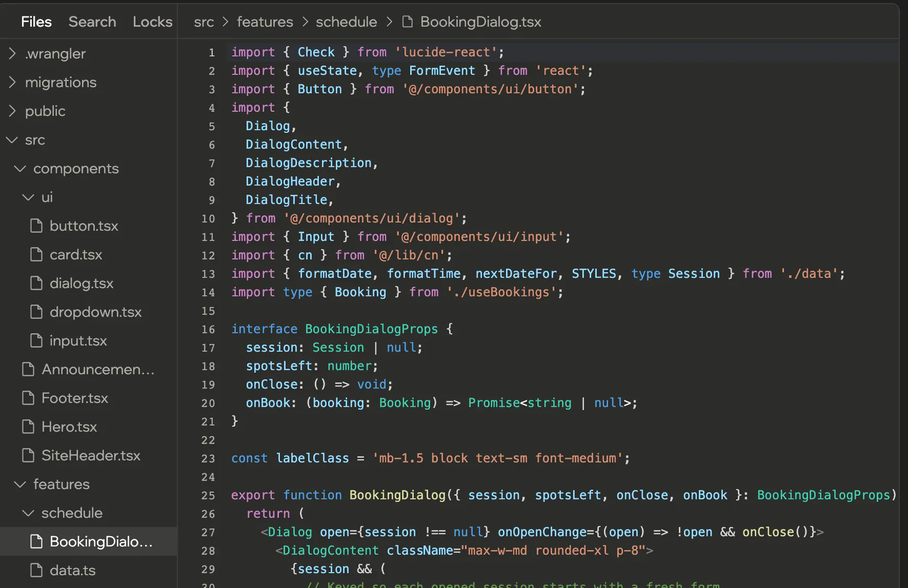Image resolution: width=908 pixels, height=588 pixels.
Task: Click 'BookingDialogProps' on the interface line
Action: [372, 329]
